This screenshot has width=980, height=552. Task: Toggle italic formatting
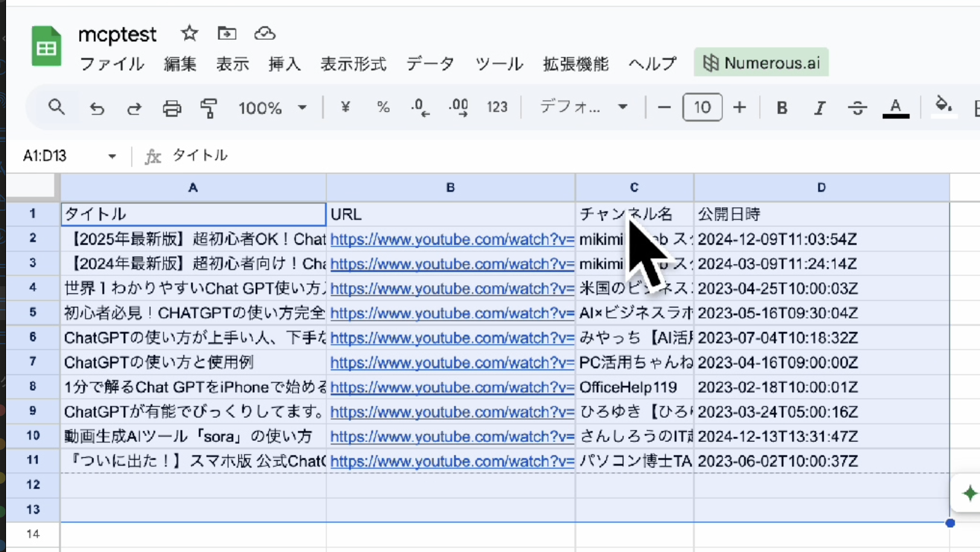819,108
